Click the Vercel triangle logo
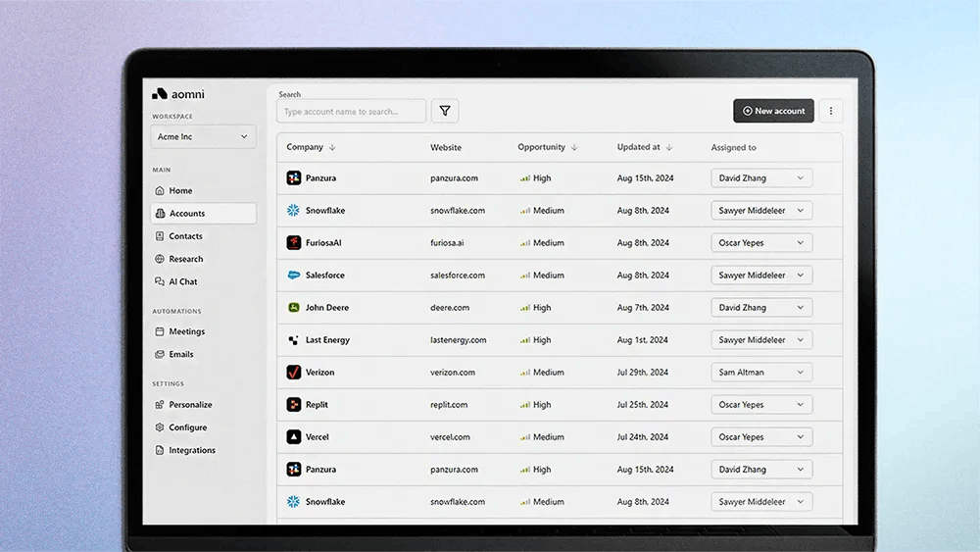The height and width of the screenshot is (552, 980). 294,437
